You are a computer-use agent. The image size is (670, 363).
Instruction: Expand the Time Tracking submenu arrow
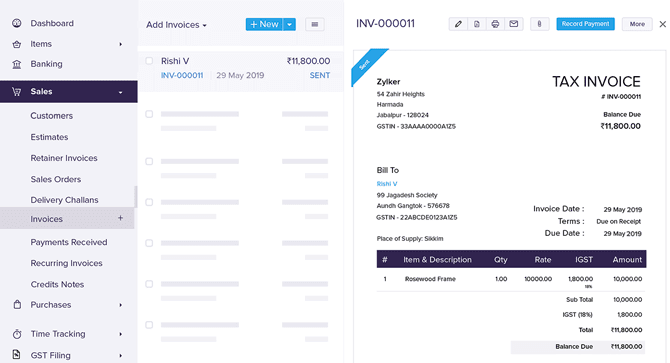pos(120,334)
